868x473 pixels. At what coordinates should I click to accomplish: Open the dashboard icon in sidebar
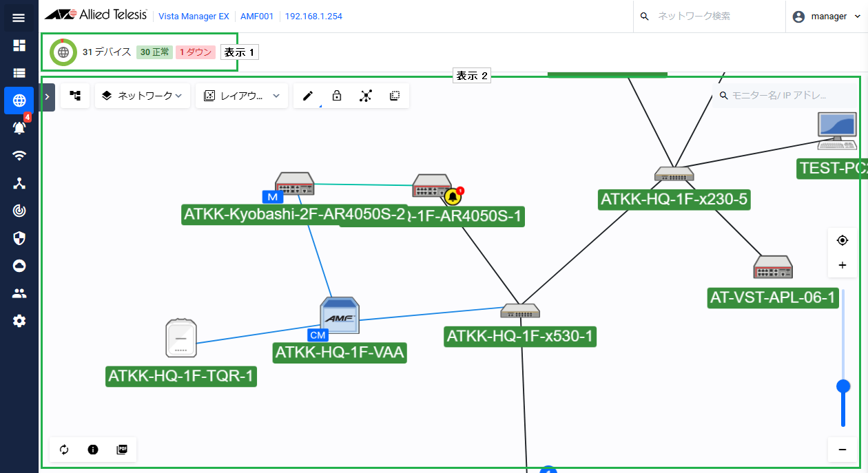pyautogui.click(x=19, y=45)
